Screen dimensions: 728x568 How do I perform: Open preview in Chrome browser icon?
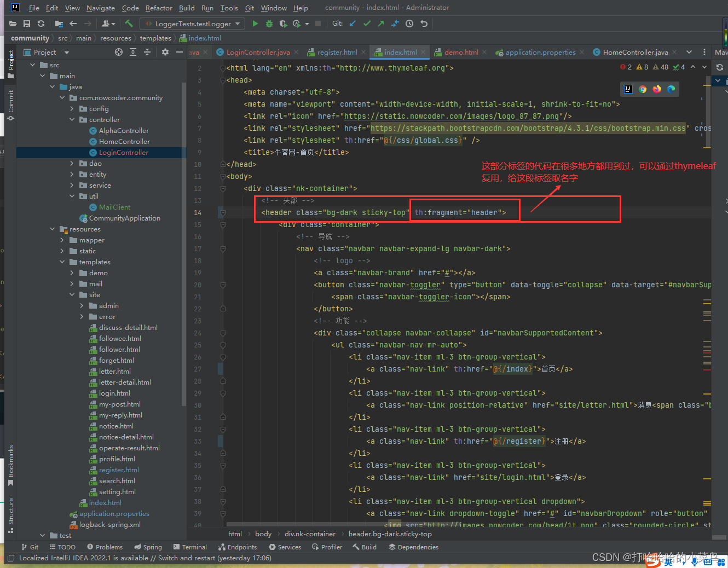(643, 89)
